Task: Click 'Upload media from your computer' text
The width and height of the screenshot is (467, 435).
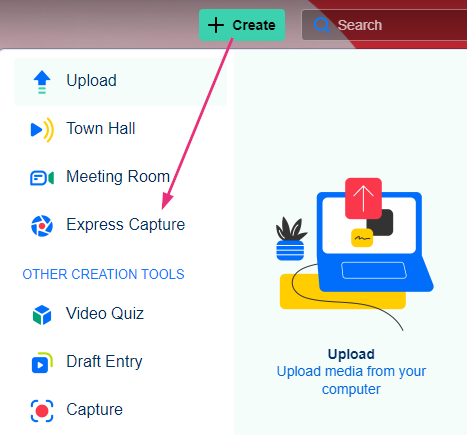Action: click(x=351, y=380)
